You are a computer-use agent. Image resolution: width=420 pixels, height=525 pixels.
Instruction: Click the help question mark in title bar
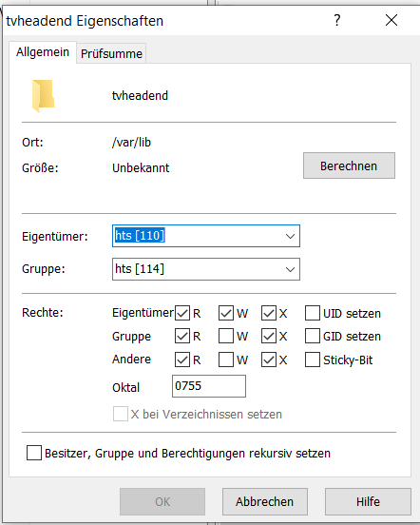(x=337, y=20)
